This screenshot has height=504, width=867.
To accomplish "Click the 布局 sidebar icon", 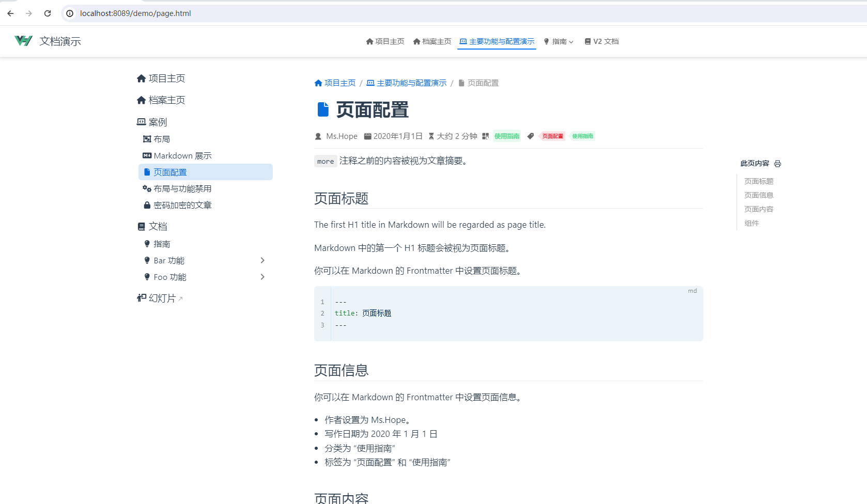I will [x=147, y=139].
